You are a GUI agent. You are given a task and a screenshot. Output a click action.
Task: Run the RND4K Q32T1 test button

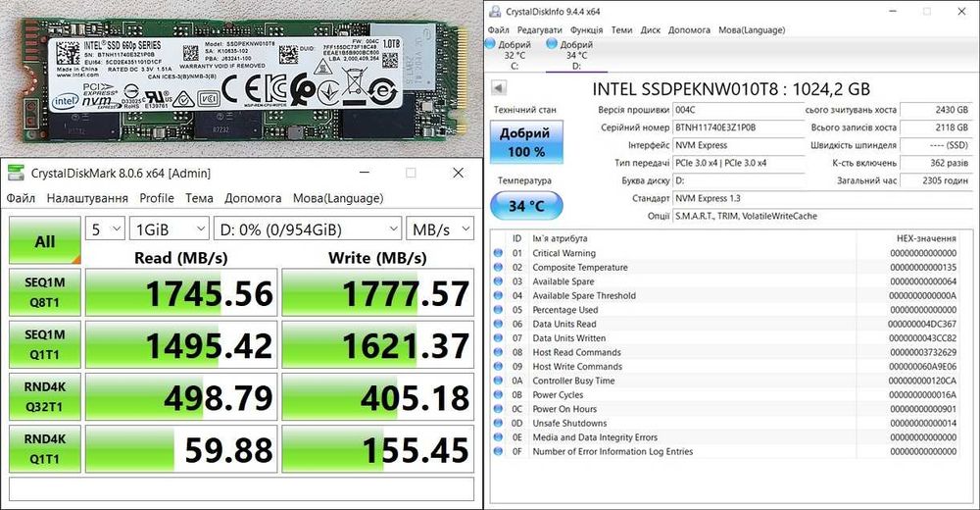tap(44, 397)
